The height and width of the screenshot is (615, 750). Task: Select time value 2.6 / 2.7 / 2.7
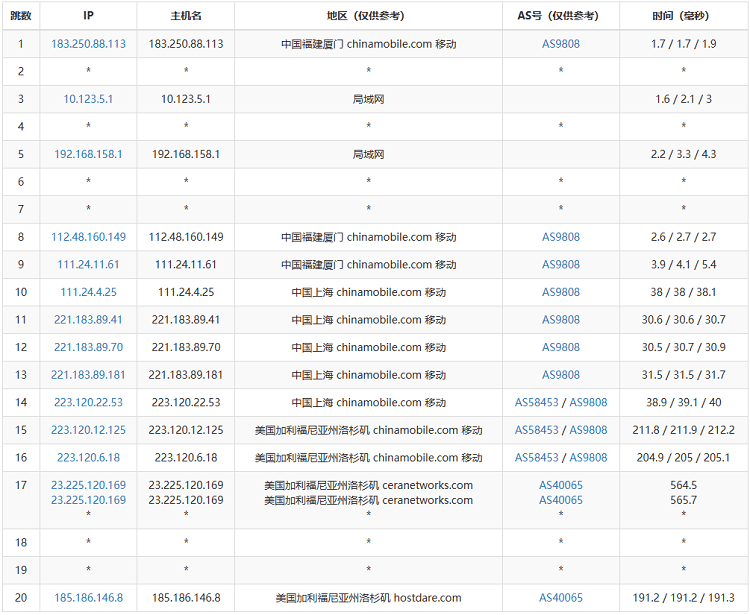click(684, 237)
